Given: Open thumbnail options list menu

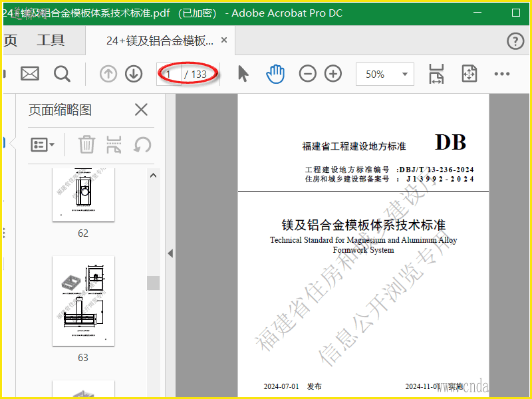Looking at the screenshot, I should tap(43, 145).
